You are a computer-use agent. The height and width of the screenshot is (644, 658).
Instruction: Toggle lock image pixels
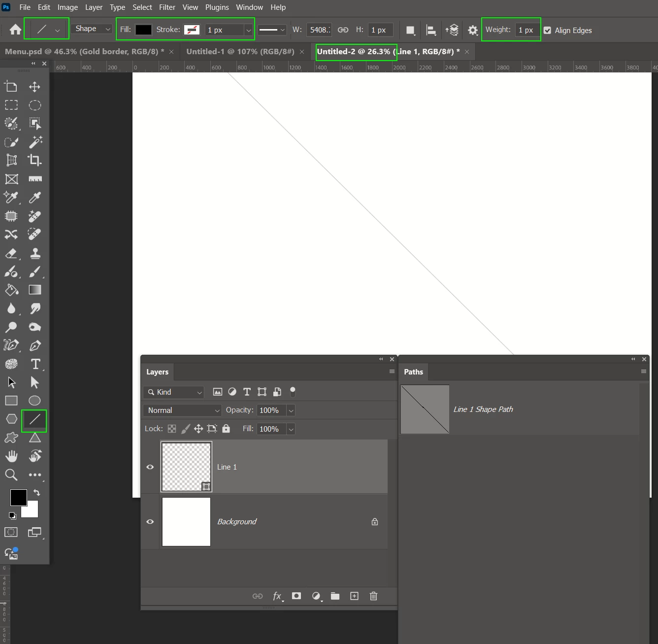point(186,429)
